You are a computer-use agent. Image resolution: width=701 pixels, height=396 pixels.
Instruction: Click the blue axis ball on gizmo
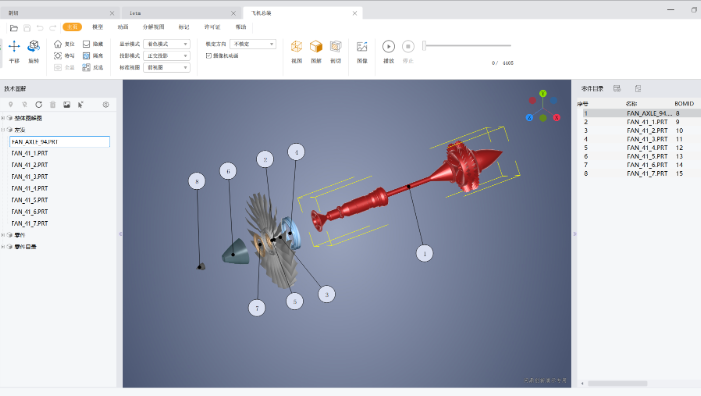(x=529, y=118)
